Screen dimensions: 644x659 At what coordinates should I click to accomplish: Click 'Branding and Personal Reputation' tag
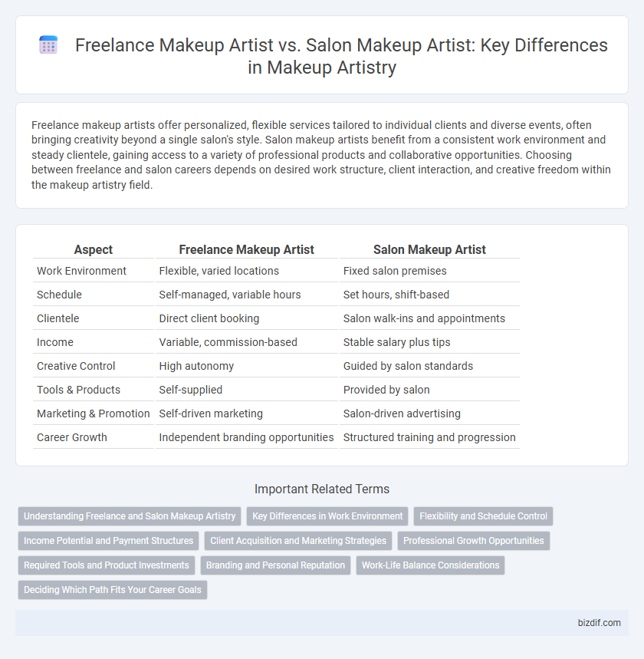[275, 565]
